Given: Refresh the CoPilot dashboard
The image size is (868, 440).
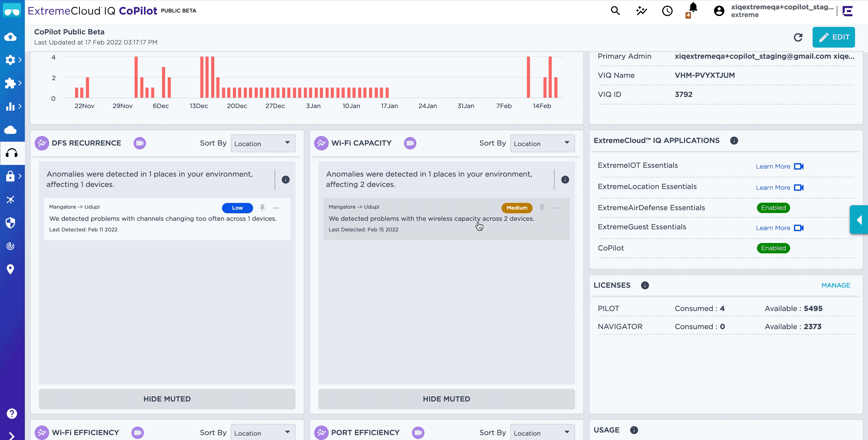Looking at the screenshot, I should (x=798, y=37).
